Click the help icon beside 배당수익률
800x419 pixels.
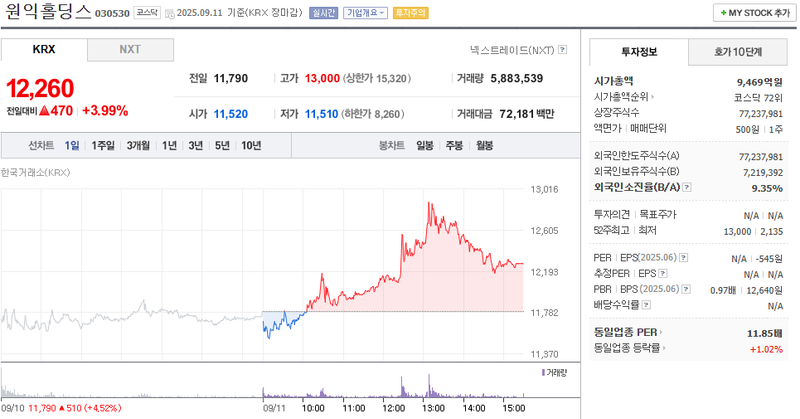coord(646,305)
